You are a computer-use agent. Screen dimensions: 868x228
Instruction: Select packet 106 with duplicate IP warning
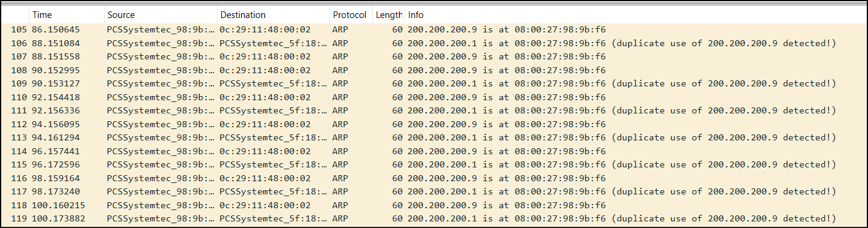[x=434, y=43]
